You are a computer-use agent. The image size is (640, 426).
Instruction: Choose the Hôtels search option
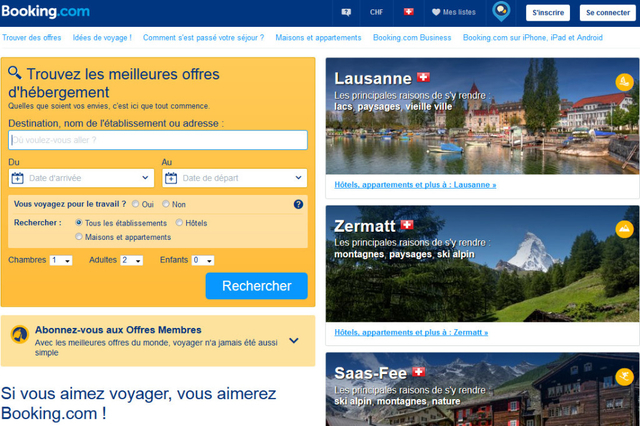click(x=179, y=222)
